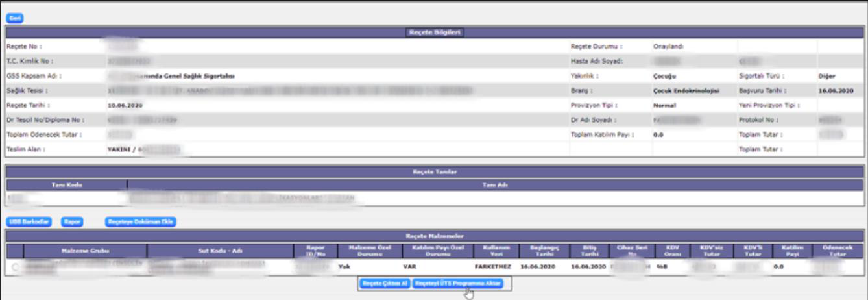Click Reçete Çıktısı Al button
Image resolution: width=868 pixels, height=300 pixels.
tap(385, 284)
